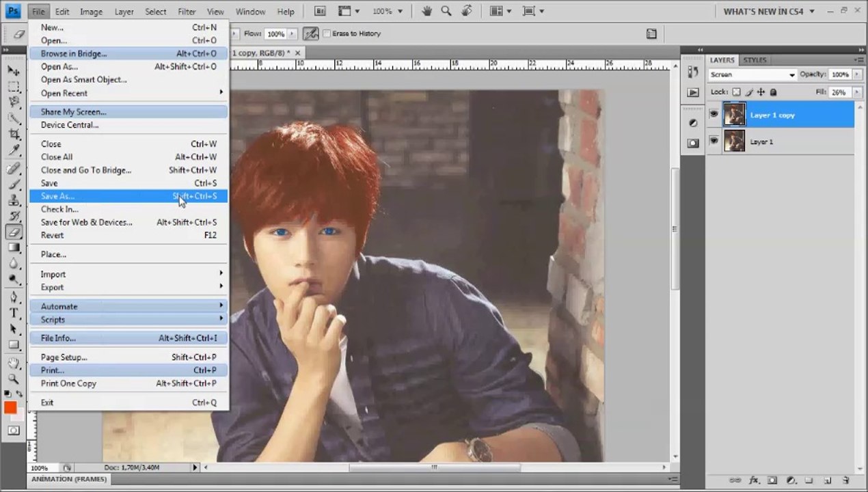
Task: Hide the Layer 1 copy layer
Action: point(714,115)
